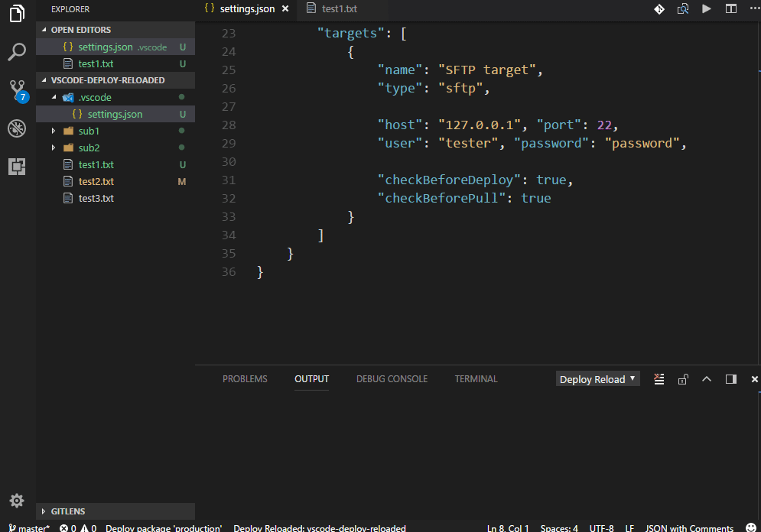Select test1.txt under OPEN EDITORS

[x=115, y=63]
